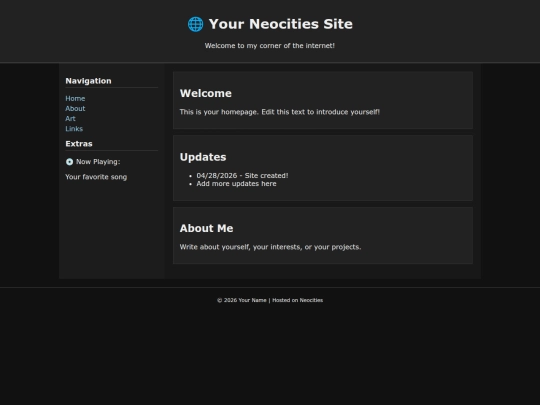Viewport: 540px width, 405px height.
Task: Select the Site created update entry
Action: [x=242, y=176]
